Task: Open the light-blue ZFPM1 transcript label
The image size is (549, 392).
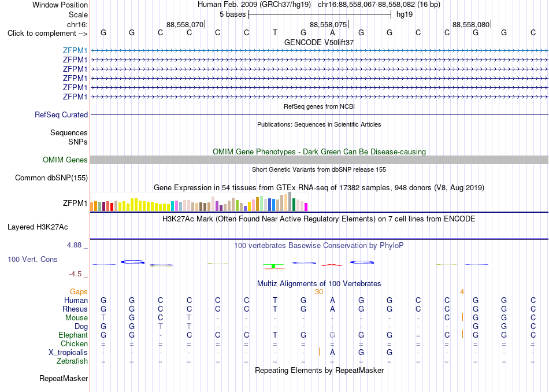Action: click(x=75, y=50)
